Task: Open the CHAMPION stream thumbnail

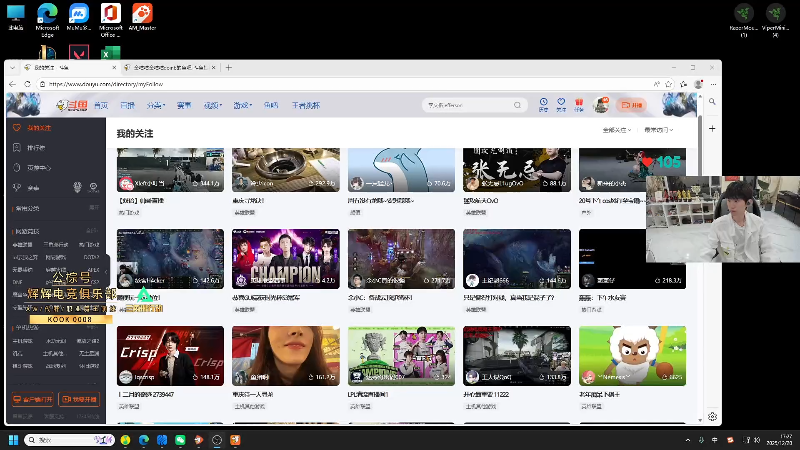Action: point(286,259)
